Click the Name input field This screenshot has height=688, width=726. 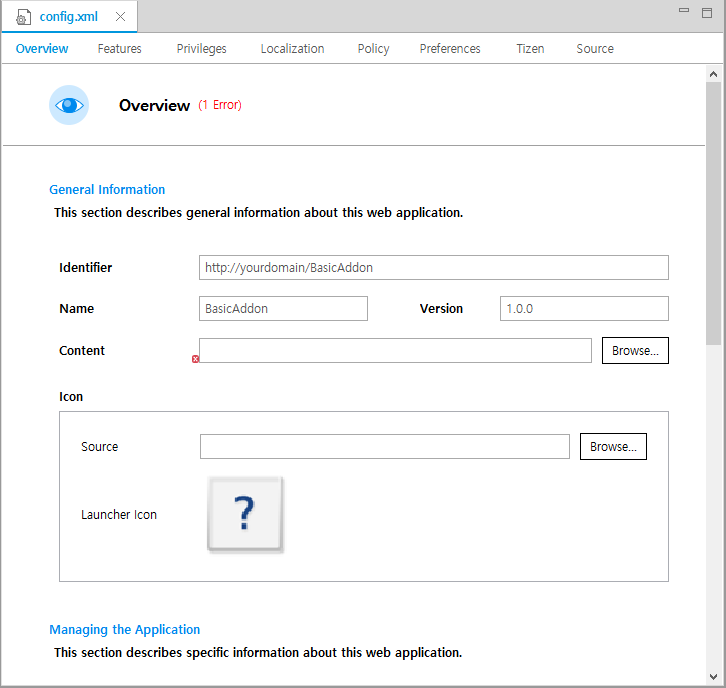[x=284, y=309]
